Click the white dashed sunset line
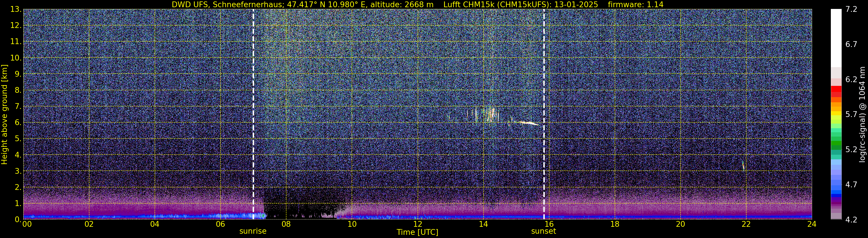The width and height of the screenshot is (868, 238). point(544,114)
